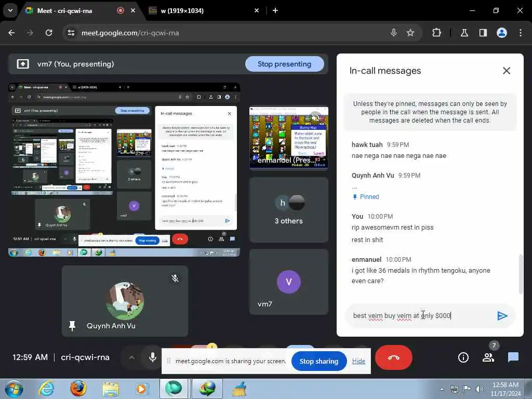This screenshot has height=399, width=532.
Task: Open the taskbar clock showing 12:58 AM
Action: [x=505, y=389]
